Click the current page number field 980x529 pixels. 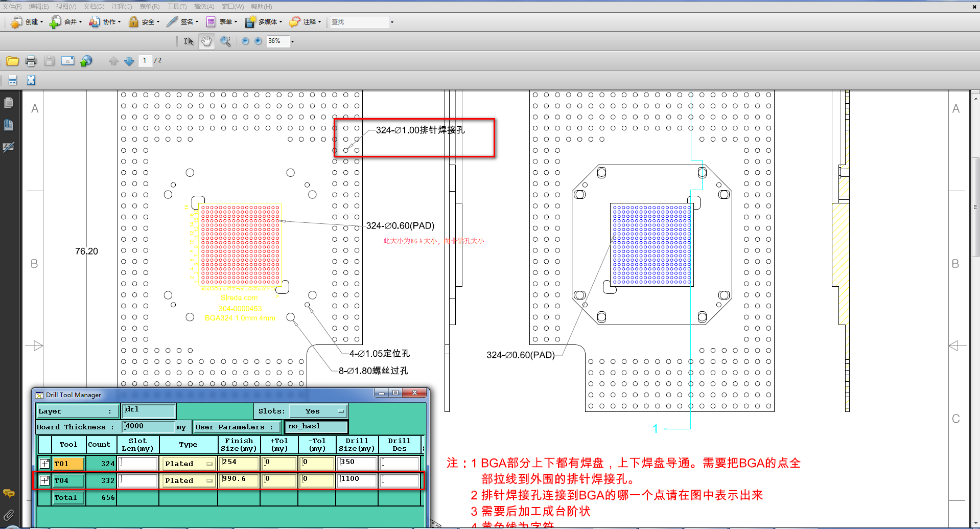click(145, 61)
